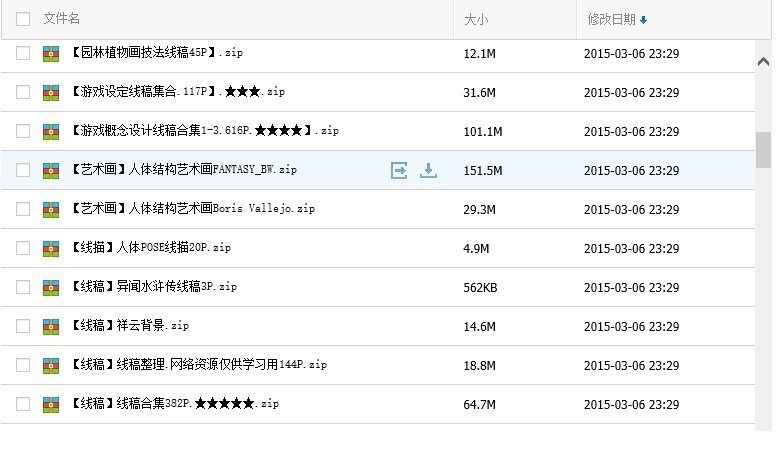
Task: Click the 101.1M size value
Action: click(483, 132)
